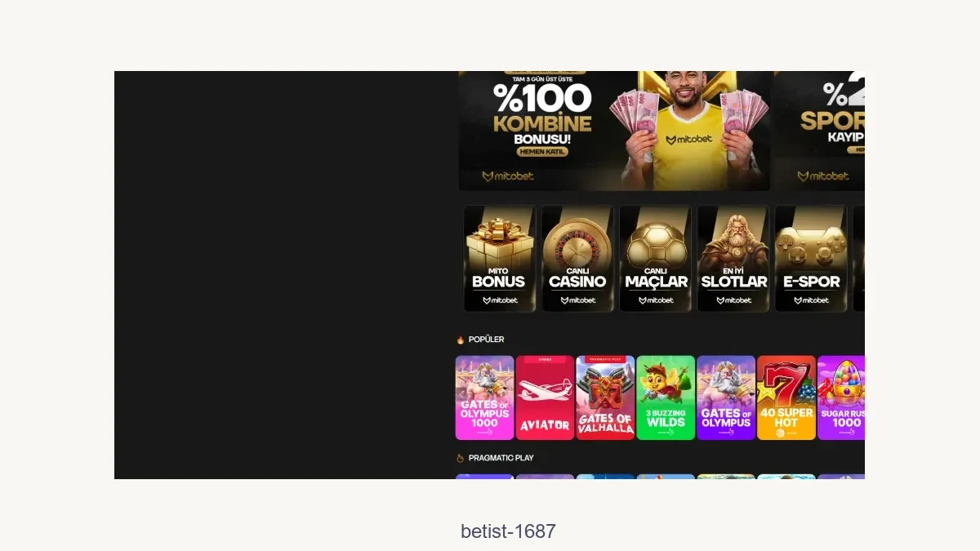Open the En İyi Slotlar Zeus tile
The image size is (980, 551).
733,259
